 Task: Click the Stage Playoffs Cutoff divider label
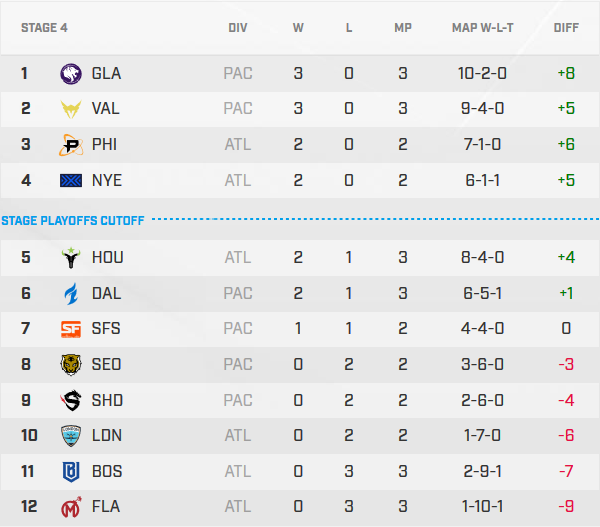[x=72, y=219]
